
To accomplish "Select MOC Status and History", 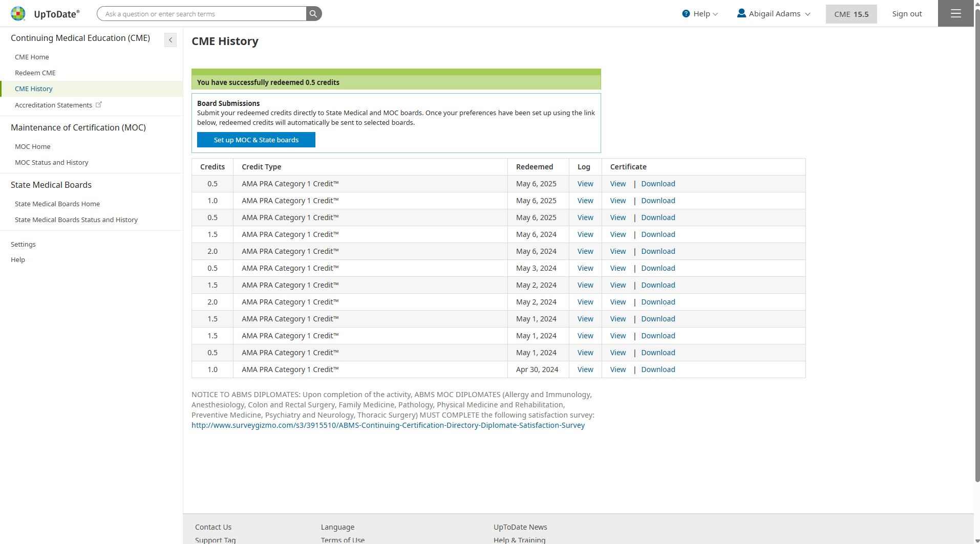I will coord(52,163).
